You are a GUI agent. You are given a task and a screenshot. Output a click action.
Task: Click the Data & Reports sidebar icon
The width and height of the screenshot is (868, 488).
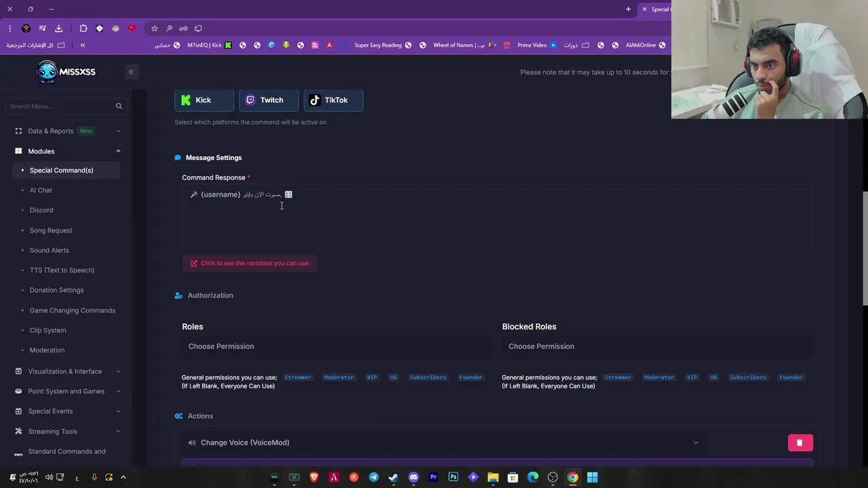pos(18,131)
